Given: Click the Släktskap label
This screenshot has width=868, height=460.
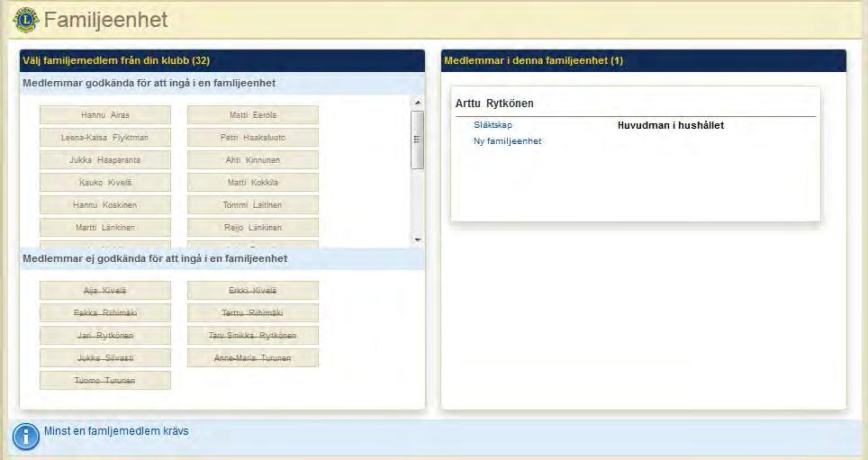Looking at the screenshot, I should coord(493,125).
